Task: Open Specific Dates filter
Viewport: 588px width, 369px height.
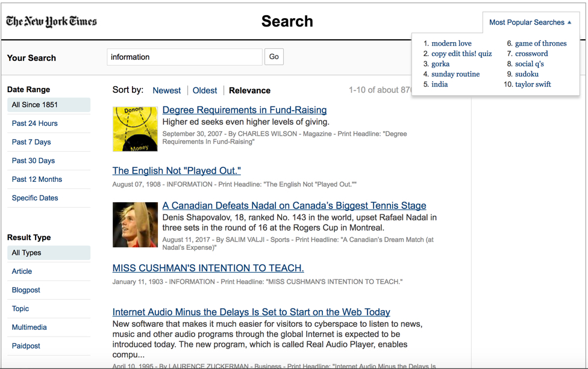Action: tap(35, 198)
